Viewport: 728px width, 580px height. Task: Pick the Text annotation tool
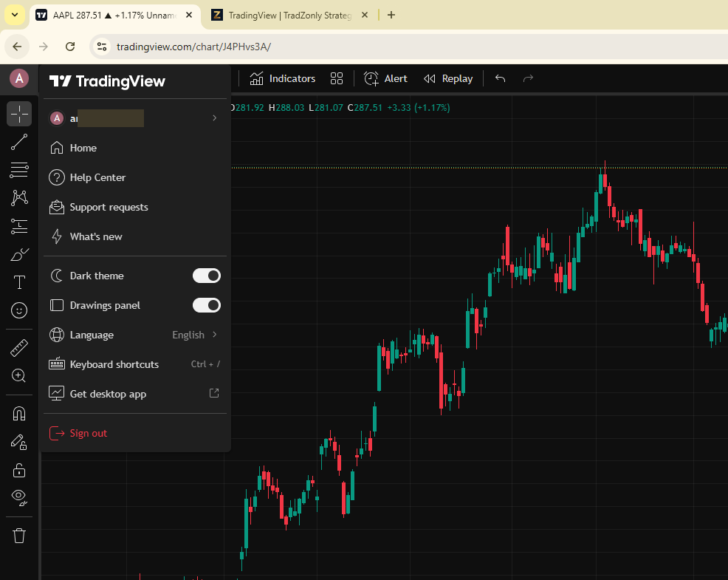[x=19, y=282]
